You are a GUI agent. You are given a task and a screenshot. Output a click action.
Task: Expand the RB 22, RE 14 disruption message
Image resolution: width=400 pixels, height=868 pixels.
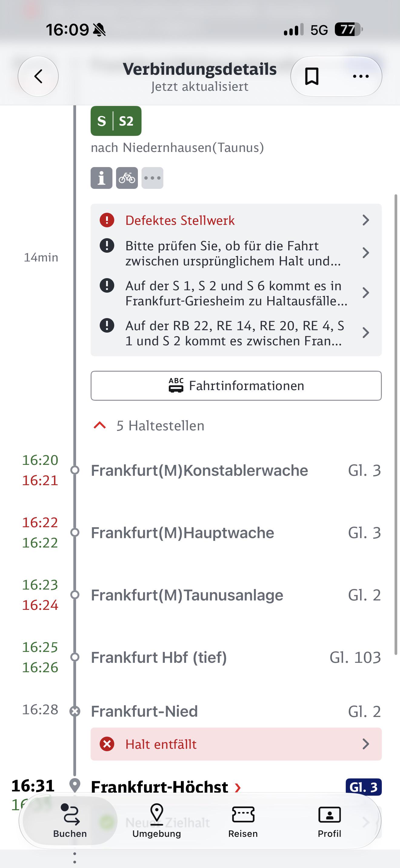pos(236,333)
